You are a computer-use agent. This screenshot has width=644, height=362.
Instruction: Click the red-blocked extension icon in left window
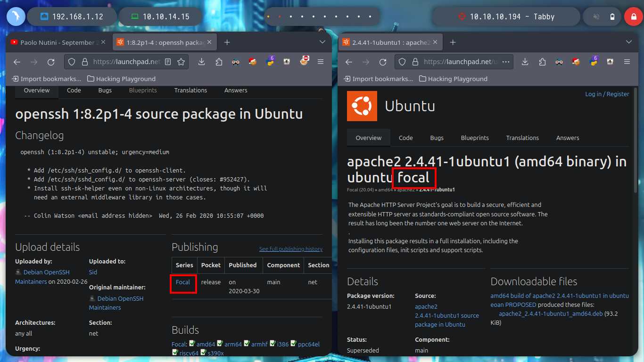tap(305, 61)
